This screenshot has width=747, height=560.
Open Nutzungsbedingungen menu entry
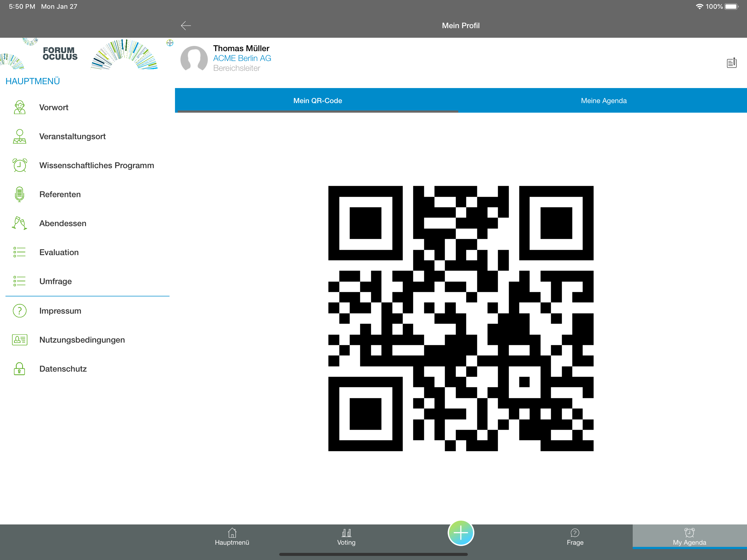pyautogui.click(x=87, y=340)
